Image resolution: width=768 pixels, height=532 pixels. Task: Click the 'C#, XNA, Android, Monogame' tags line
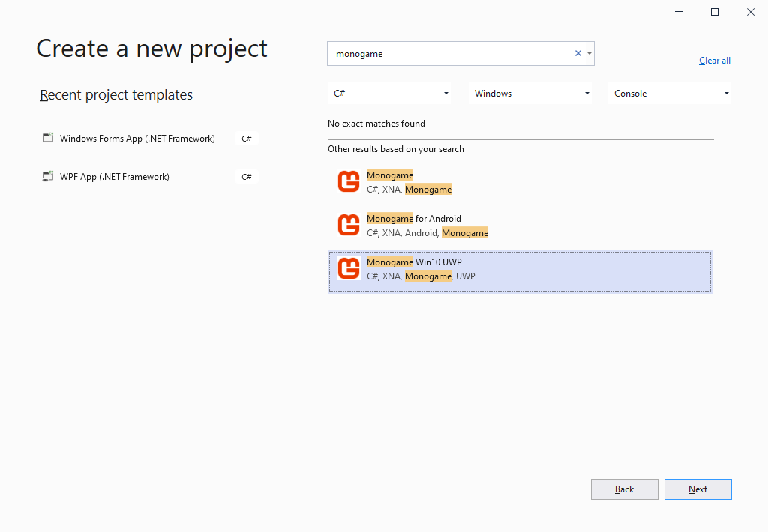click(427, 233)
